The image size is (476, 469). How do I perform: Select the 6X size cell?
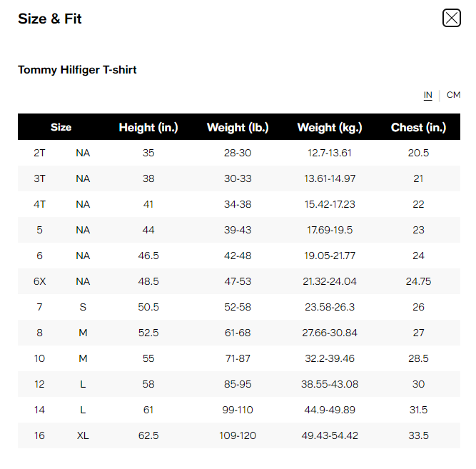point(39,281)
